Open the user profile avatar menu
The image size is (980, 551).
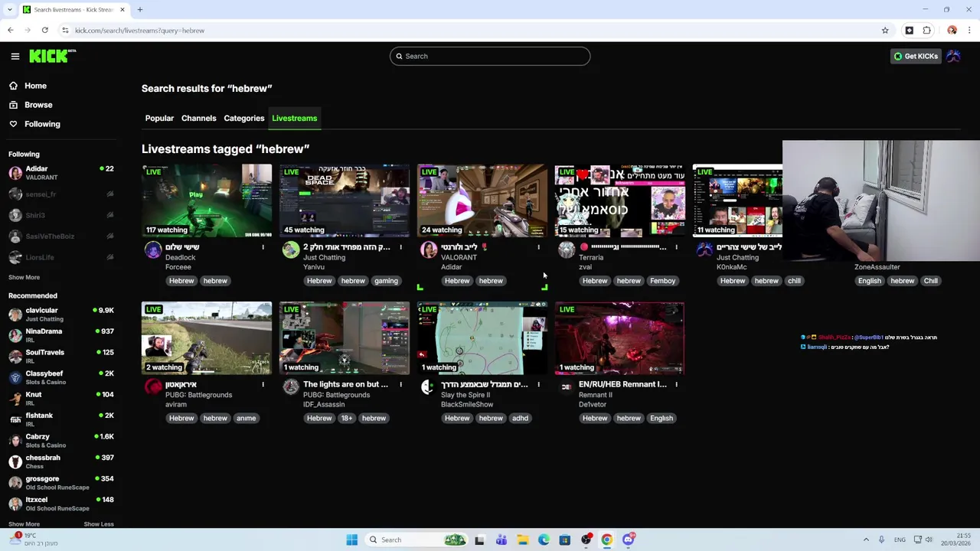953,56
